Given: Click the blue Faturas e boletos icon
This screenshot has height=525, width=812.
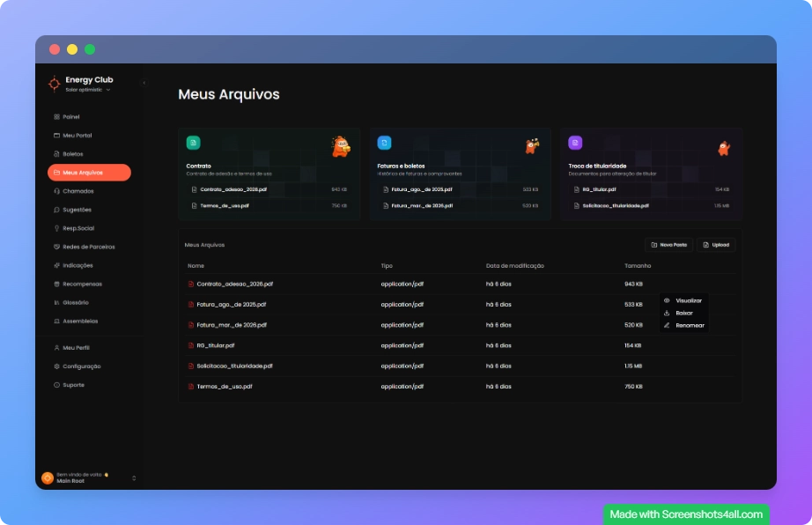Looking at the screenshot, I should click(384, 143).
